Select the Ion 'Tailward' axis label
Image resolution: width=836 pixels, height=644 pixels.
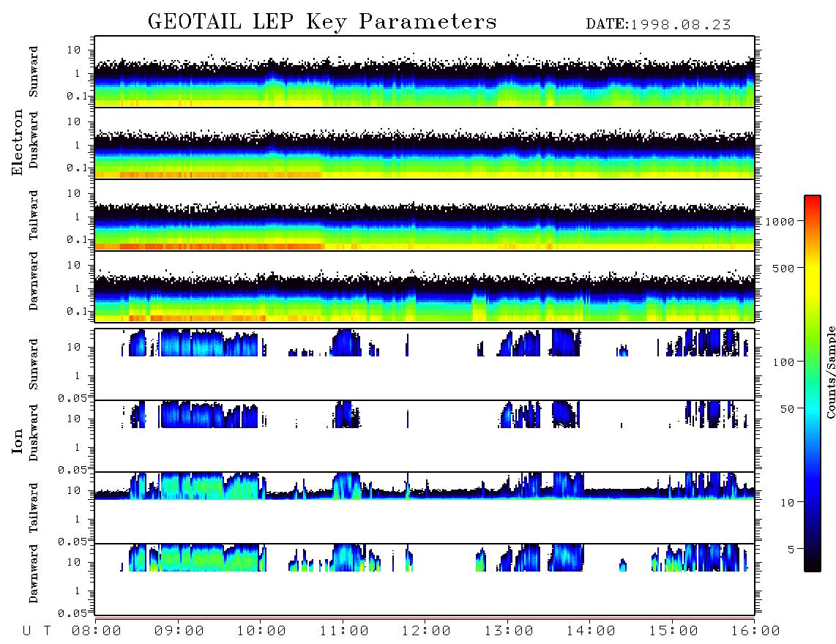click(x=34, y=508)
